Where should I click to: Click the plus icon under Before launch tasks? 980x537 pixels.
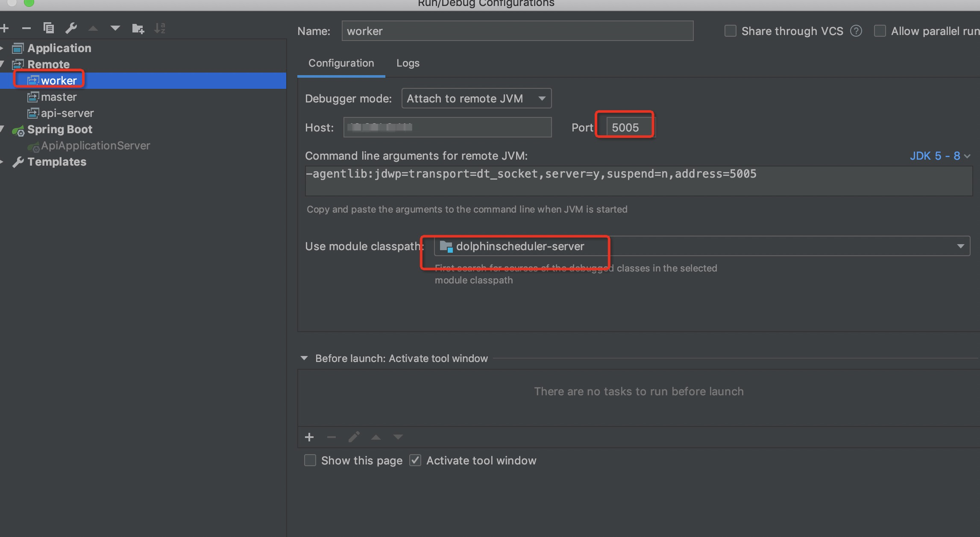click(x=309, y=437)
